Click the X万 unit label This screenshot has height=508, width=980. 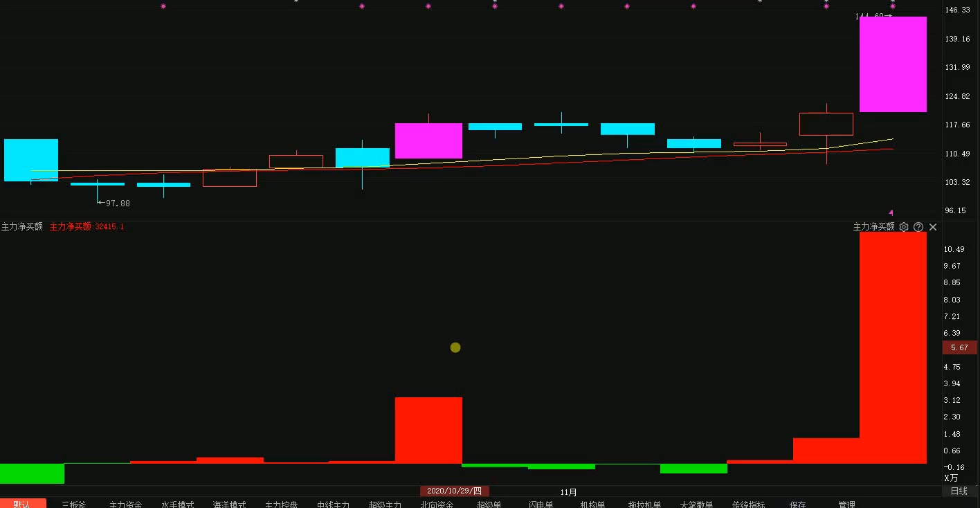pos(952,478)
